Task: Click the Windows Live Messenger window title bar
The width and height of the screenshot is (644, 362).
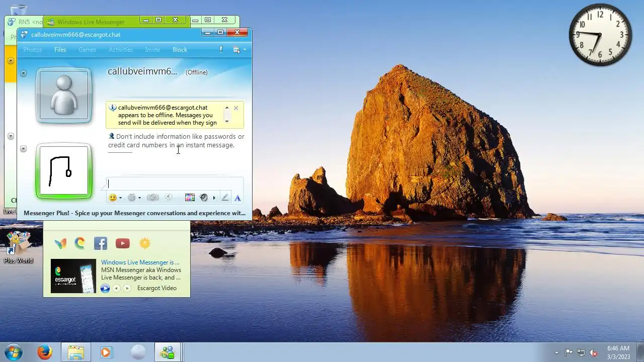Action: coord(91,22)
